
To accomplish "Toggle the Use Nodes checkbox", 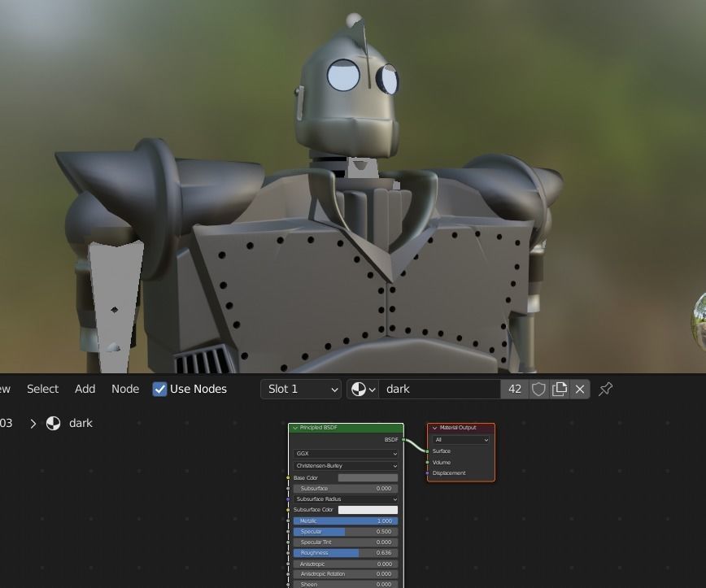I will pos(159,389).
